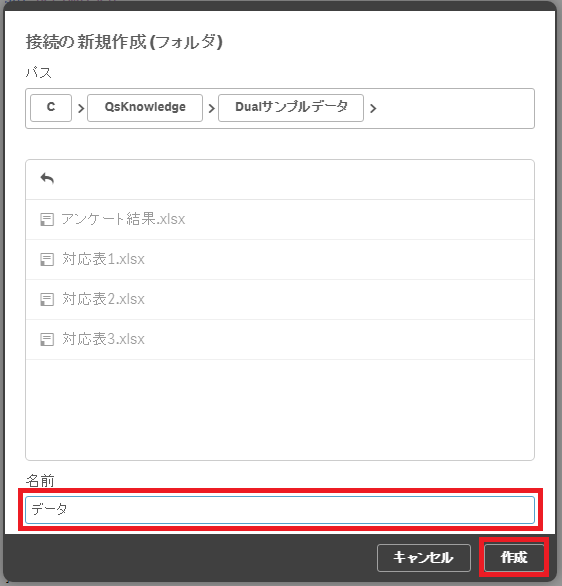Screen dimensions: 562x586
Task: Select the アンケート結果.xlsx file name
Action: click(x=123, y=219)
